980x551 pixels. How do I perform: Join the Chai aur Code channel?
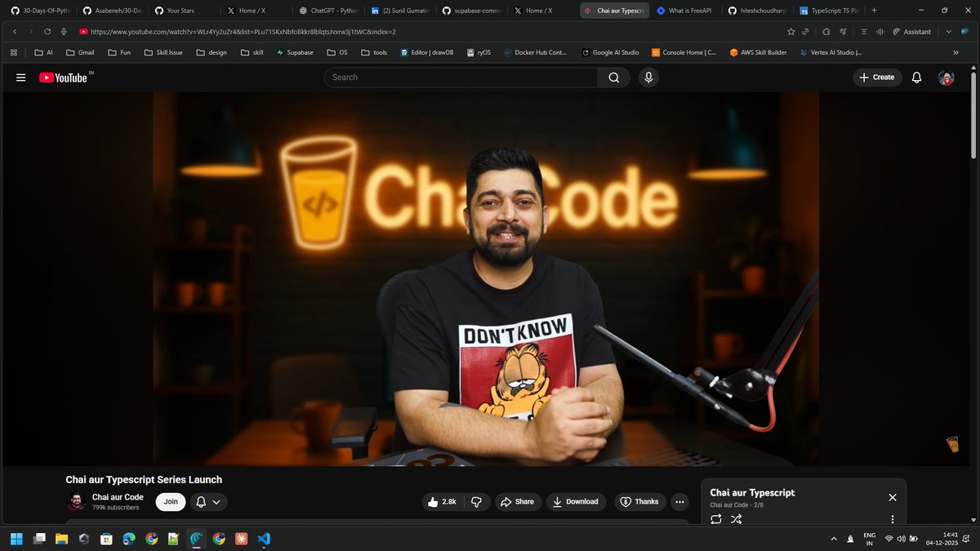pyautogui.click(x=170, y=501)
